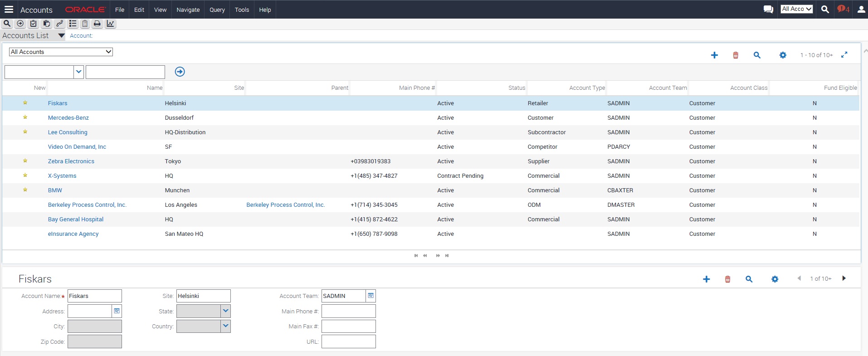The height and width of the screenshot is (356, 868).
Task: Open the Query menu
Action: point(217,10)
